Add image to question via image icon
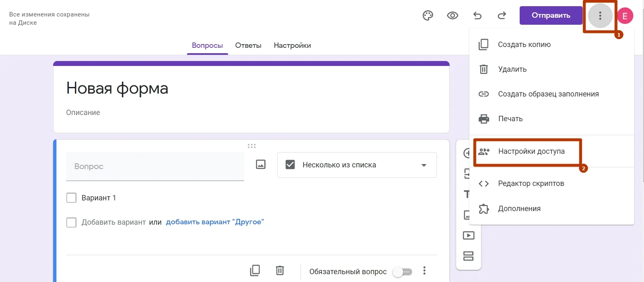This screenshot has width=644, height=282. click(261, 164)
